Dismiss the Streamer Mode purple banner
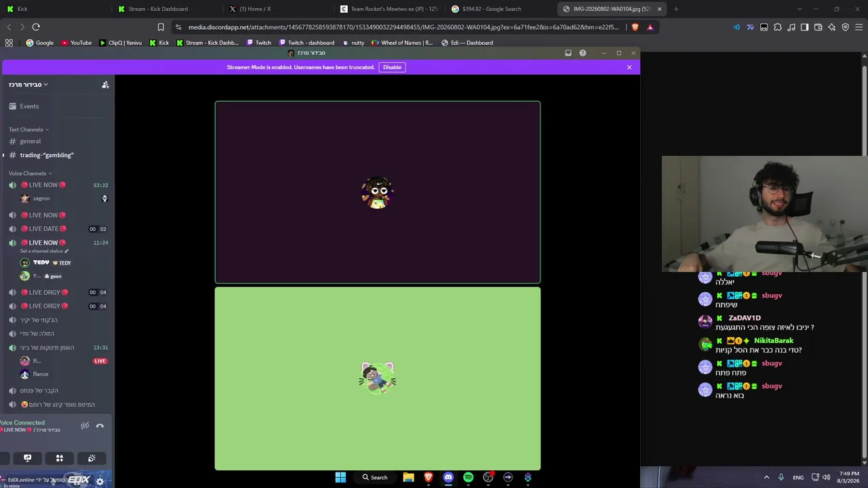The height and width of the screenshot is (488, 868). 629,67
